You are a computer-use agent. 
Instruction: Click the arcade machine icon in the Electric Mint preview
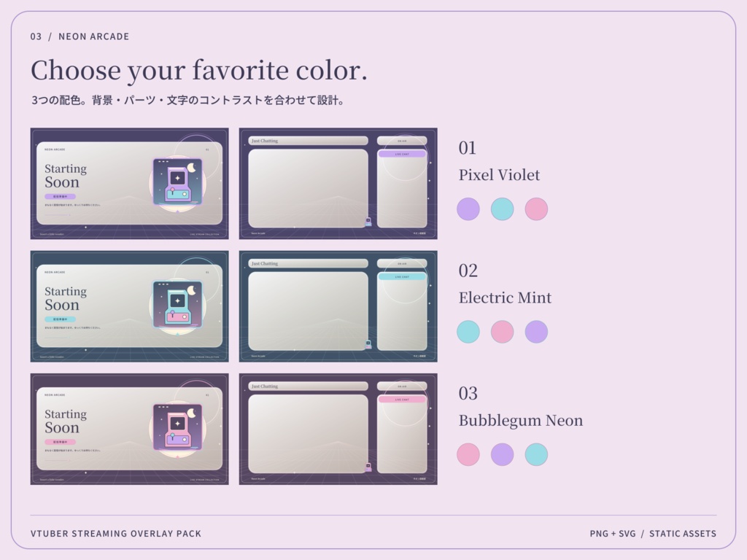(178, 305)
